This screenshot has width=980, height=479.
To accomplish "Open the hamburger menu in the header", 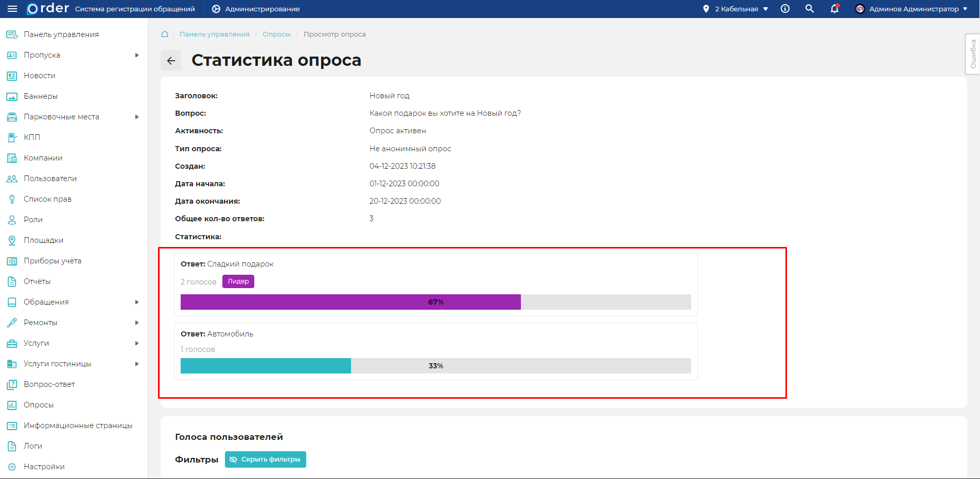I will coord(12,9).
